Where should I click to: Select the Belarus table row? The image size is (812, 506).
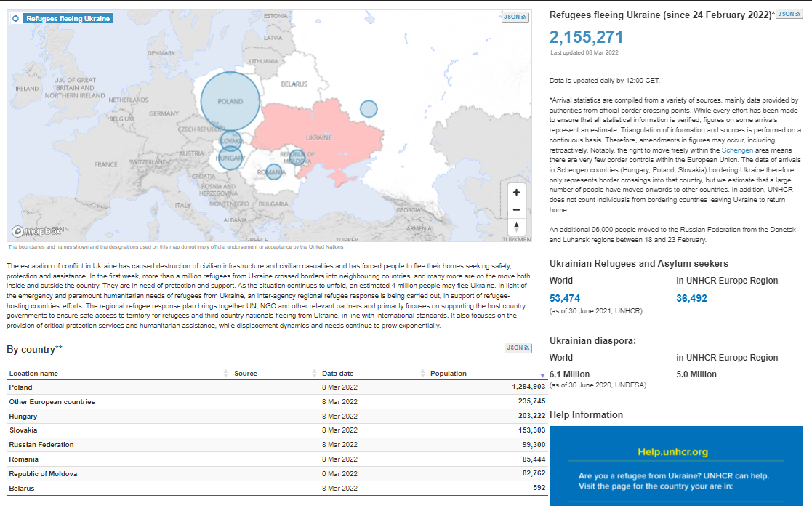pos(277,488)
